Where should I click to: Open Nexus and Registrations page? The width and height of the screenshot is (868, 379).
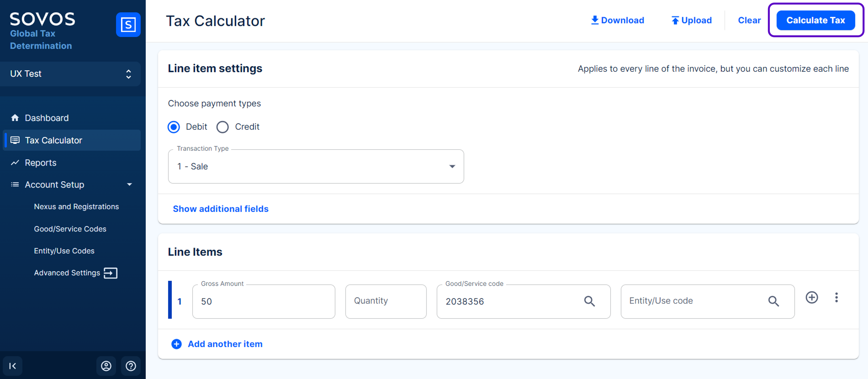tap(76, 206)
